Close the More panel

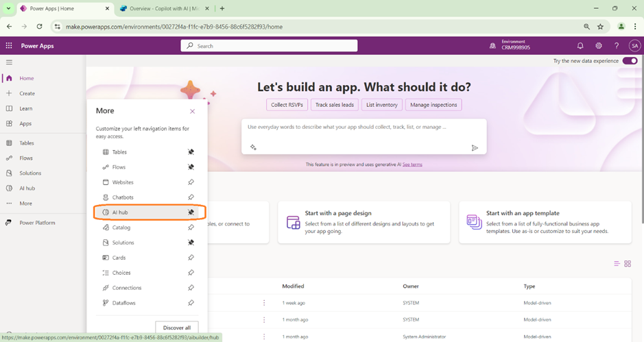(x=192, y=111)
